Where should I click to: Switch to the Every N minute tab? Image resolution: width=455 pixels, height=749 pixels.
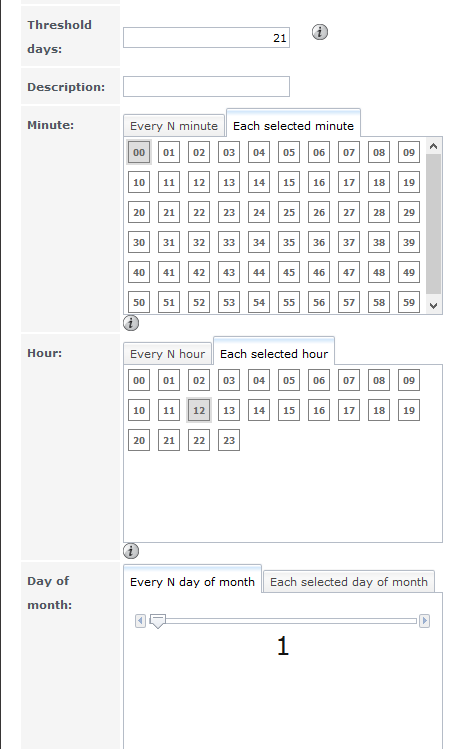coord(174,126)
